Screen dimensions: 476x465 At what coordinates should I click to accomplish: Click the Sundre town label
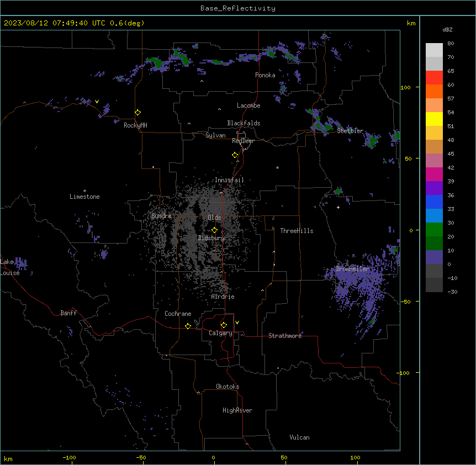[x=161, y=216]
